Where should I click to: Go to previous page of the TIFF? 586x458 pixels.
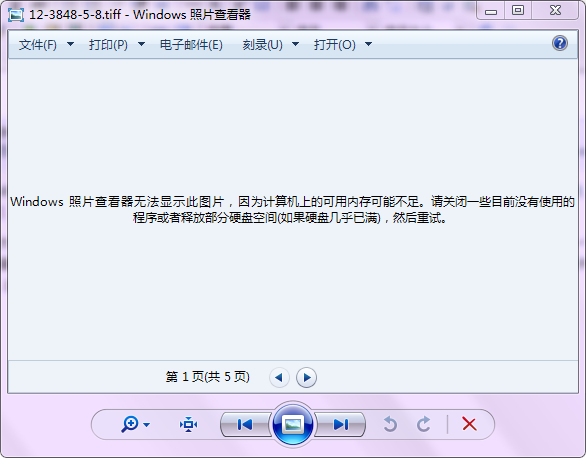click(x=279, y=378)
